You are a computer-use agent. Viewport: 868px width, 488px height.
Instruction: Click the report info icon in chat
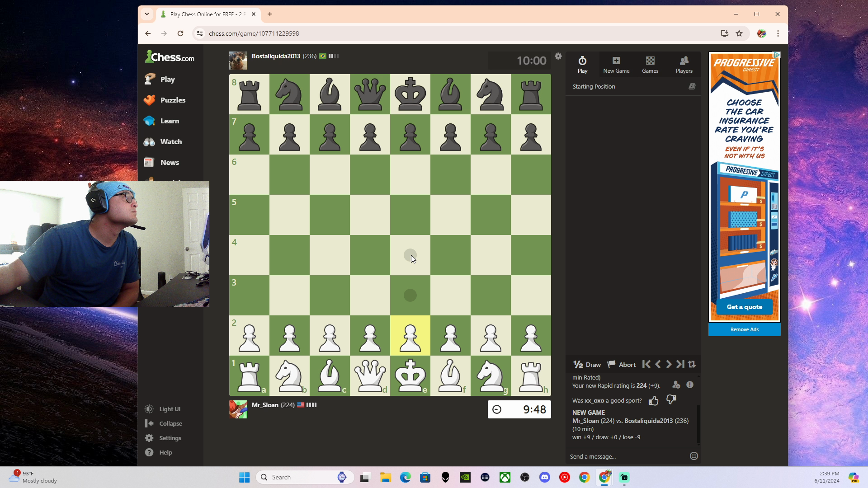pyautogui.click(x=690, y=385)
